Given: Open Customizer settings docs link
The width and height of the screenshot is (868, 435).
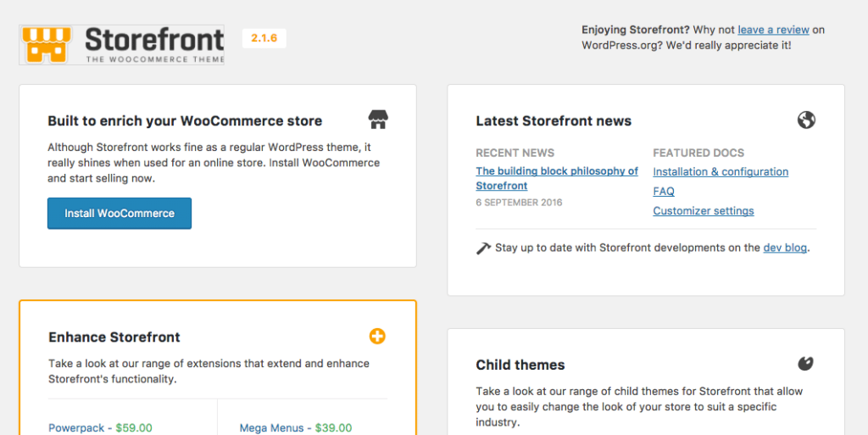Looking at the screenshot, I should [x=704, y=211].
